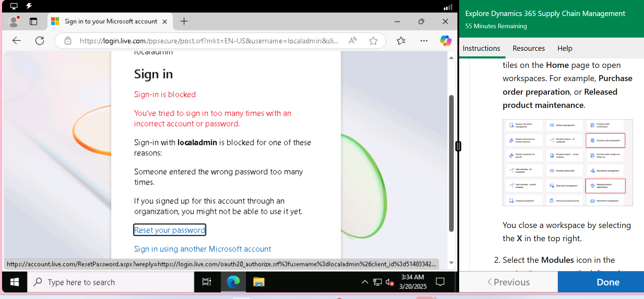Click the lightning bolt commands icon
Viewport: 644px width, 299px height.
coord(29,6)
